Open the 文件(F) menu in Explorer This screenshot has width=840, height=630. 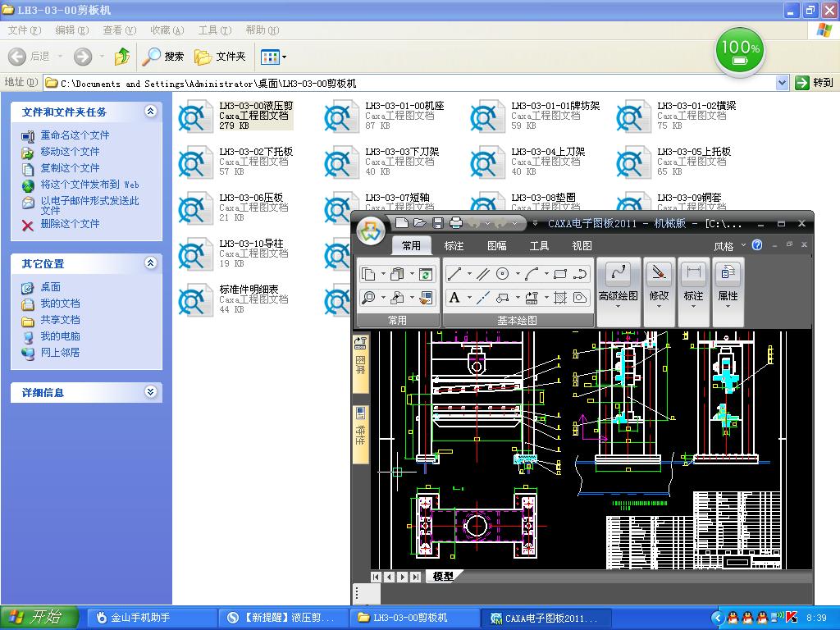(24, 30)
